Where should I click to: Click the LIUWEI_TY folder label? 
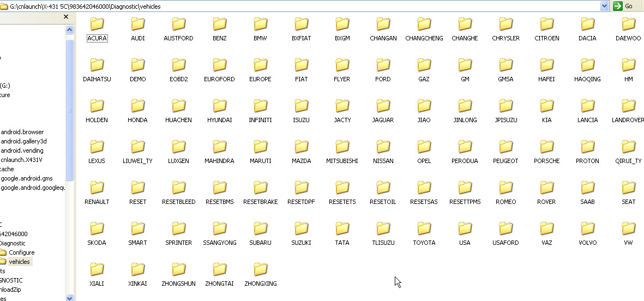pyautogui.click(x=137, y=161)
